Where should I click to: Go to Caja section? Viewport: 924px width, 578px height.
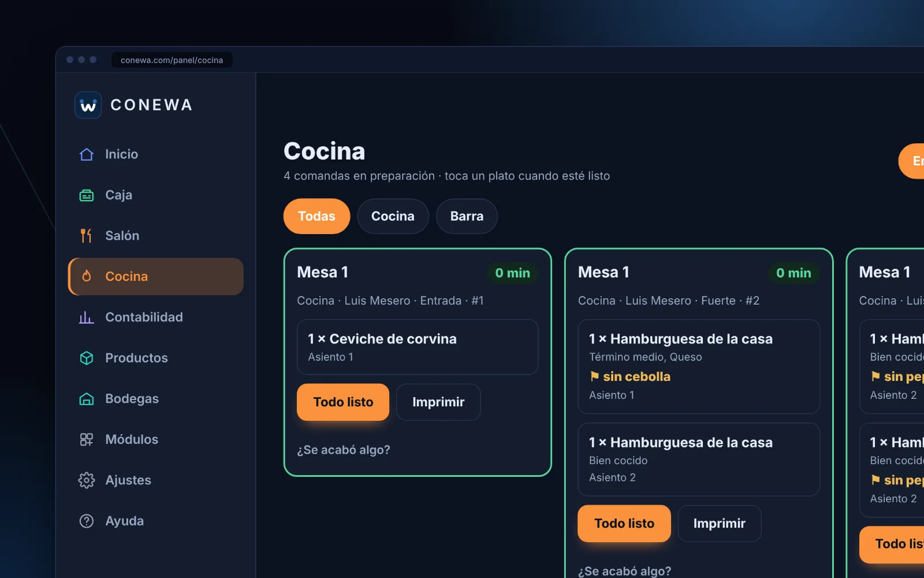(x=156, y=195)
